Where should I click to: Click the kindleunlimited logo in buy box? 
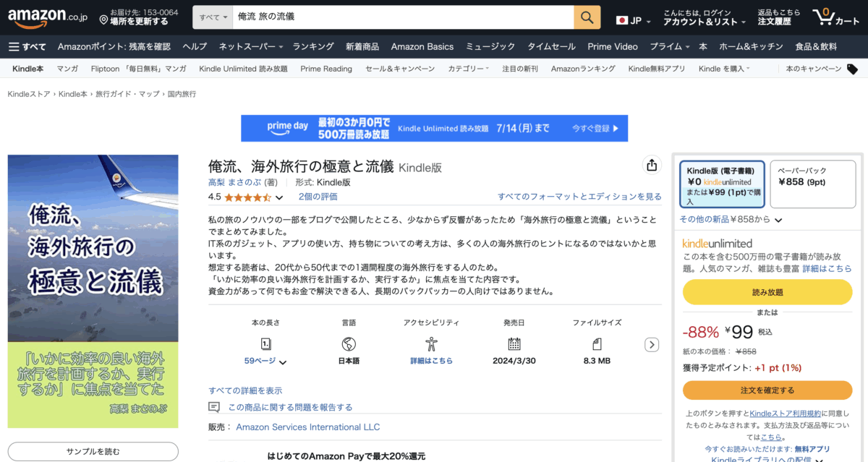718,244
